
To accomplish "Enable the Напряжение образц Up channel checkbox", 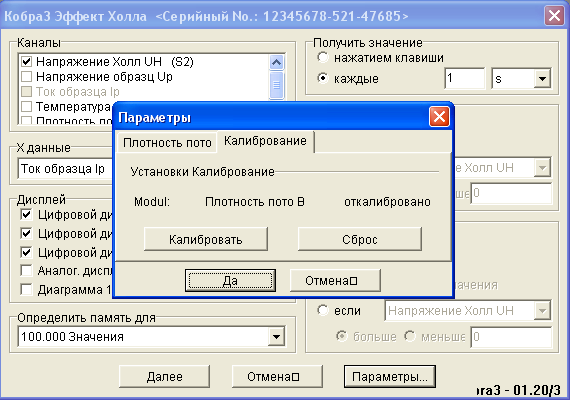I will coord(26,77).
